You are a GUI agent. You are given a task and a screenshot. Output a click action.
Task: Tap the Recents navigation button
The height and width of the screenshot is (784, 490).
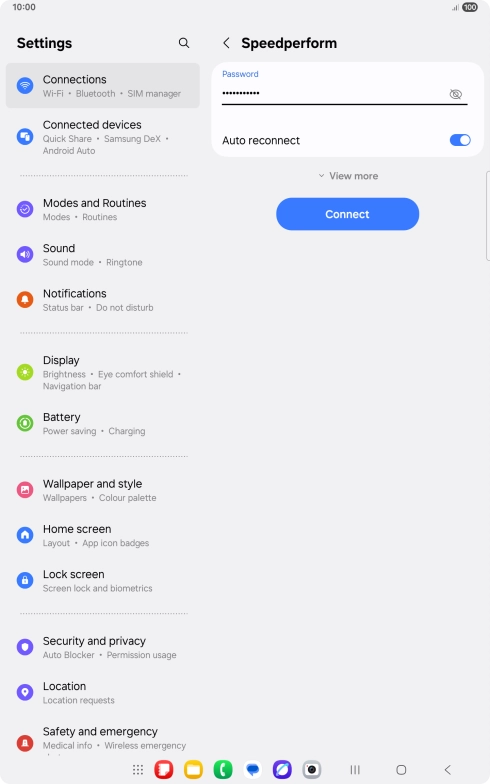click(355, 770)
